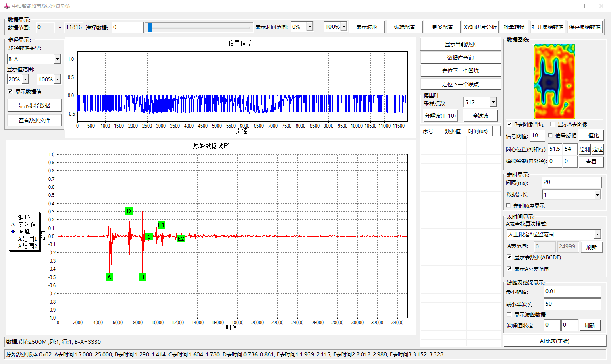Enable the 显示A表图像 checkbox
Image resolution: width=611 pixels, height=364 pixels.
coord(553,124)
